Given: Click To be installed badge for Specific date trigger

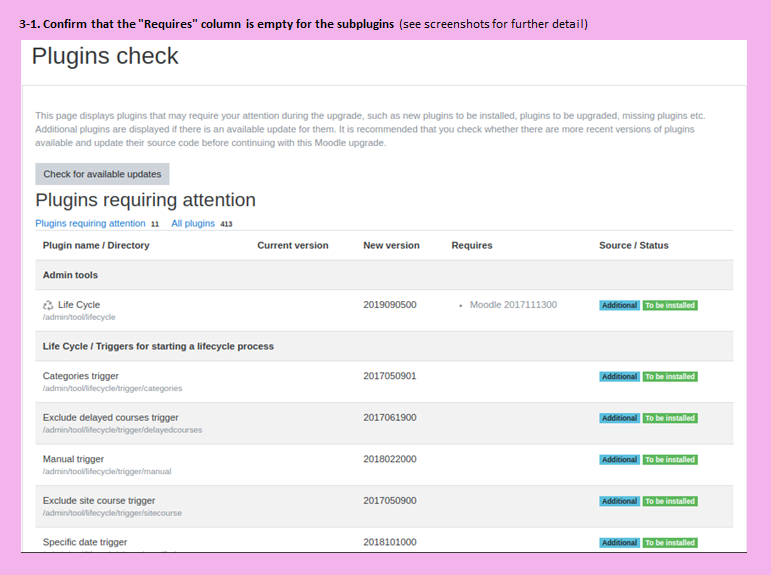Looking at the screenshot, I should click(670, 543).
